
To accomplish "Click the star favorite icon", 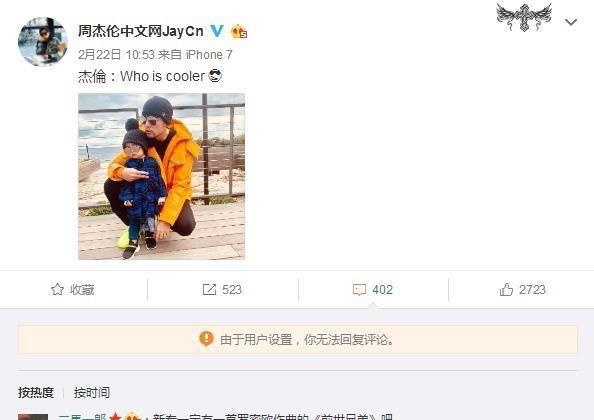I will coord(57,289).
